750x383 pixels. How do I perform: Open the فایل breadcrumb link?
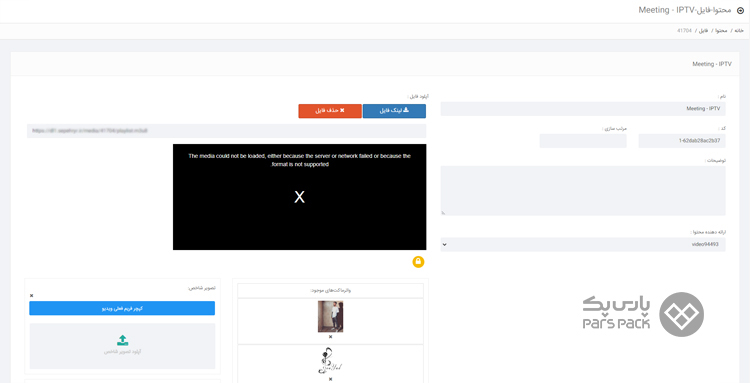(x=703, y=31)
